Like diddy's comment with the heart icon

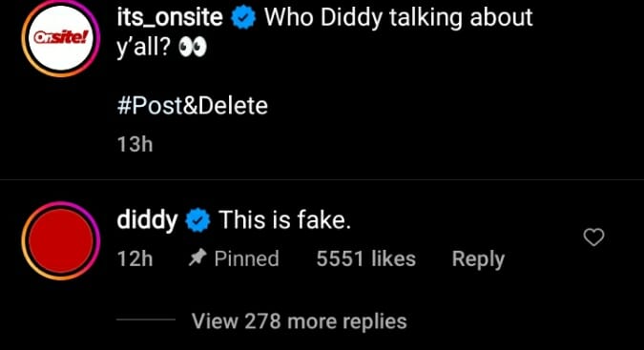click(x=593, y=237)
